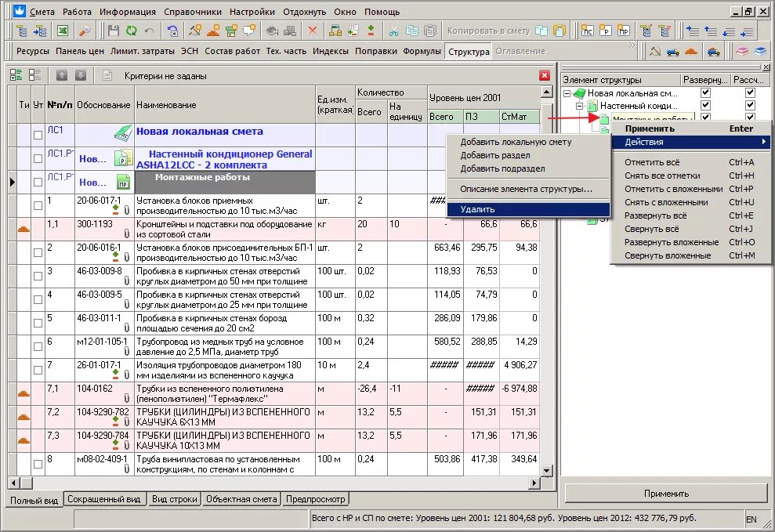Toggle checkbox for row 3 46-03-009-8

pyautogui.click(x=38, y=276)
